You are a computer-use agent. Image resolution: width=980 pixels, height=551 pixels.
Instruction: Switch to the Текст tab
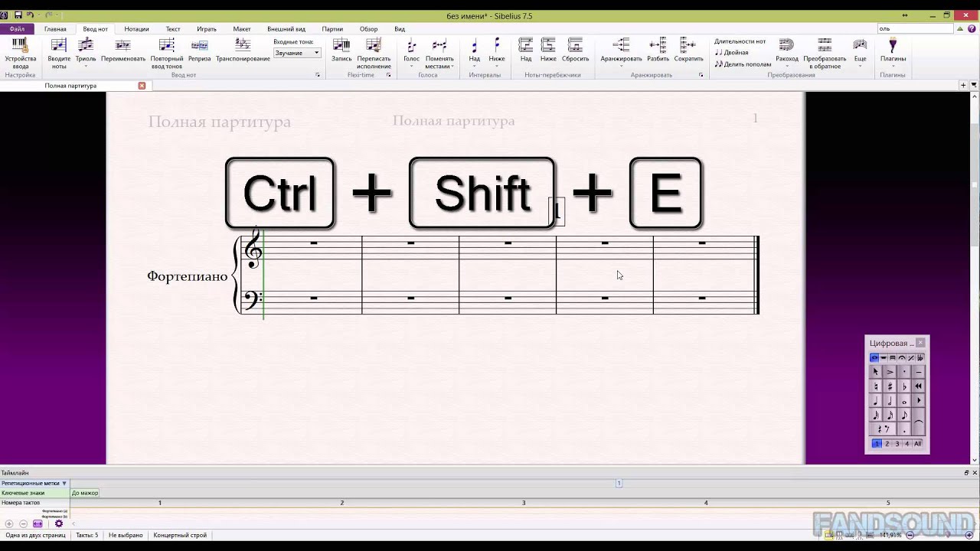[x=173, y=29]
